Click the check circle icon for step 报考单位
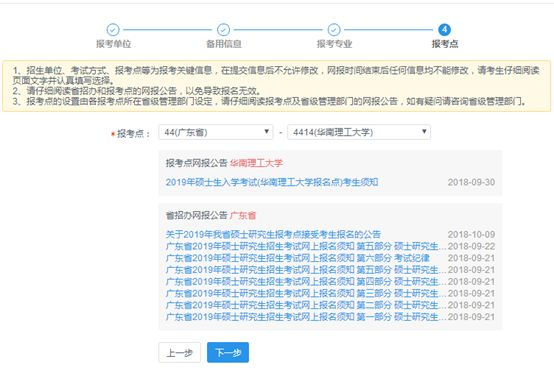The height and width of the screenshot is (373, 554). pos(113,30)
